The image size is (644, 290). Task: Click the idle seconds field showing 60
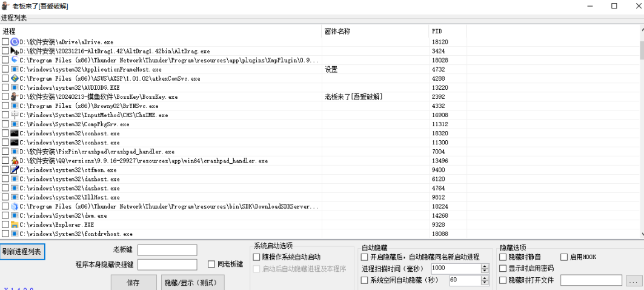(465, 280)
